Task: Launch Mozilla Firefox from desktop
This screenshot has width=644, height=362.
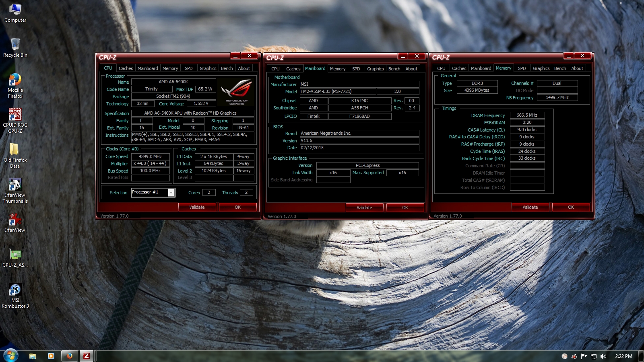Action: click(x=15, y=86)
